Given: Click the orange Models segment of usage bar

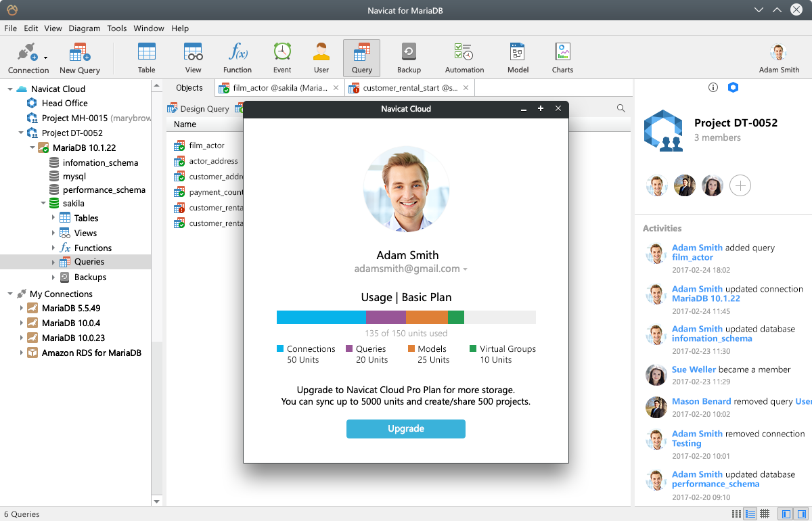Looking at the screenshot, I should [427, 317].
